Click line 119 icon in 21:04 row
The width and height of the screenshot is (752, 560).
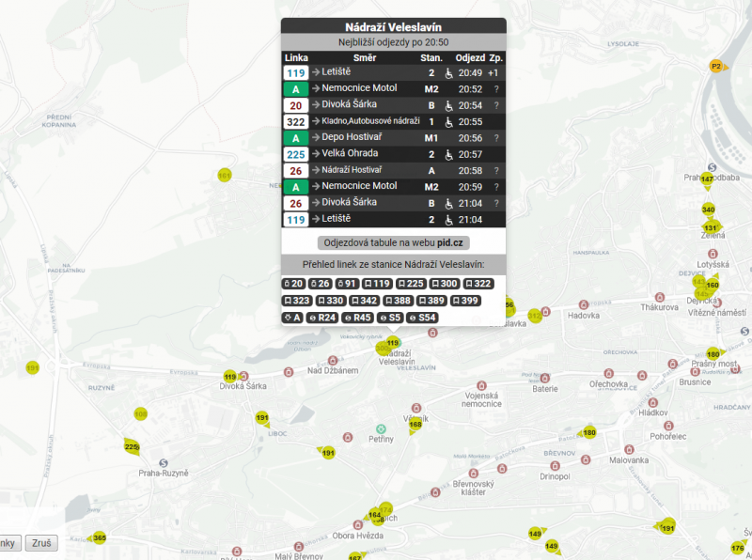[x=296, y=220]
